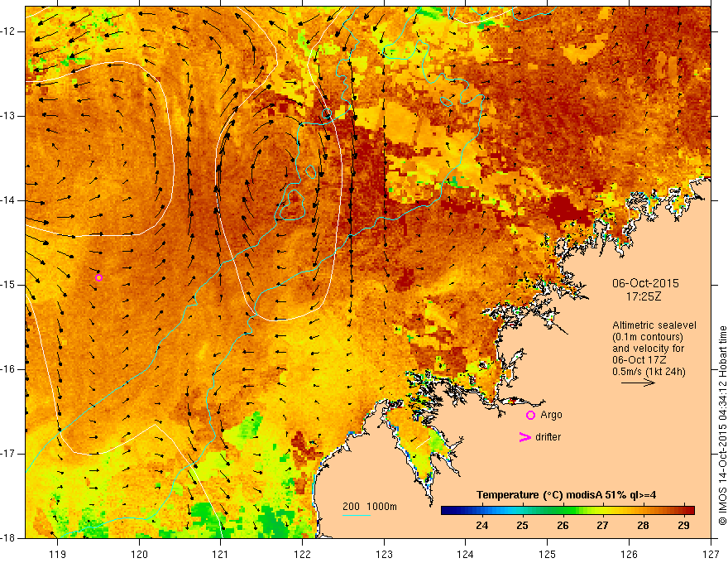Viewport: 728px width, 563px height.
Task: Click the longitude axis label 122
Action: [x=302, y=554]
